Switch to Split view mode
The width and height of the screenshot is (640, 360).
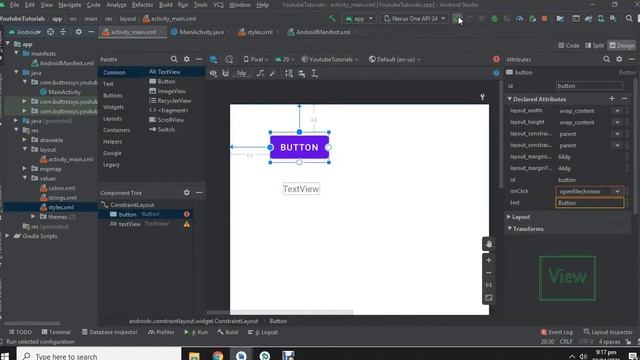click(x=594, y=45)
